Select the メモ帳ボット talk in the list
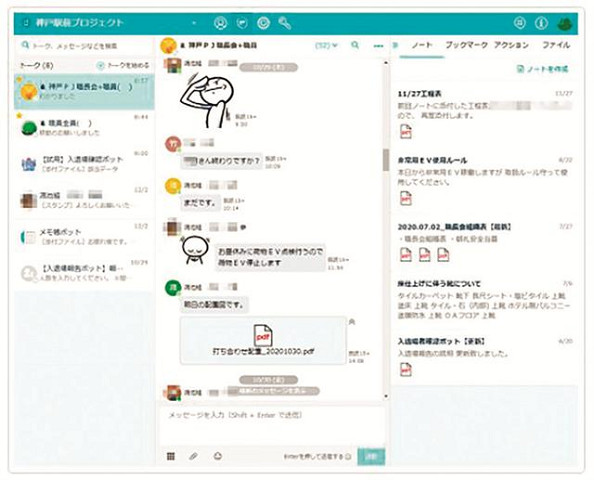The width and height of the screenshot is (594, 480). tap(84, 237)
